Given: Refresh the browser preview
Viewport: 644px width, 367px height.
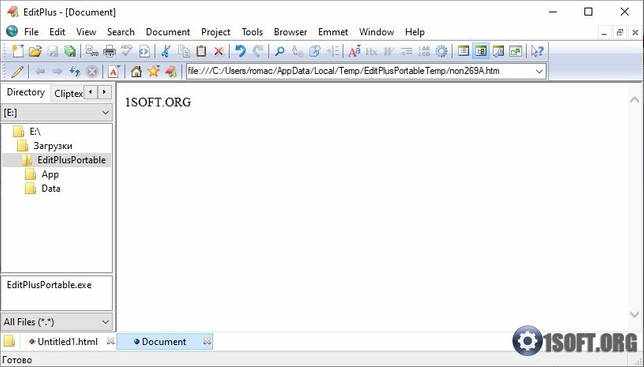Looking at the screenshot, I should [74, 71].
